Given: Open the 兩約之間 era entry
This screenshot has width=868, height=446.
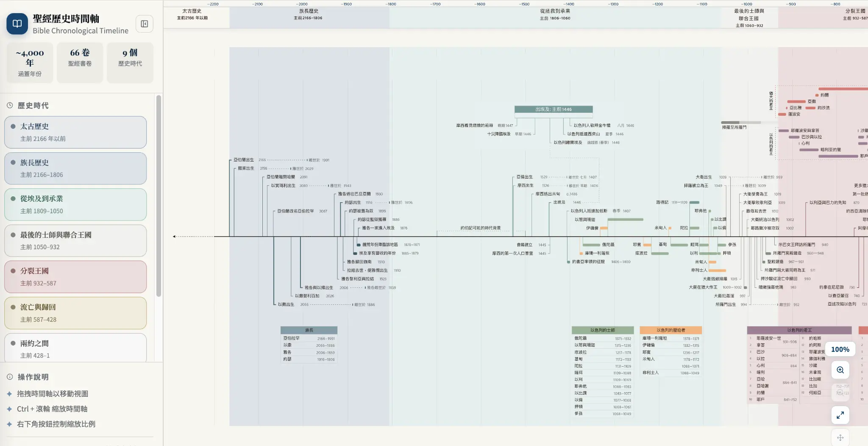Looking at the screenshot, I should coord(75,348).
